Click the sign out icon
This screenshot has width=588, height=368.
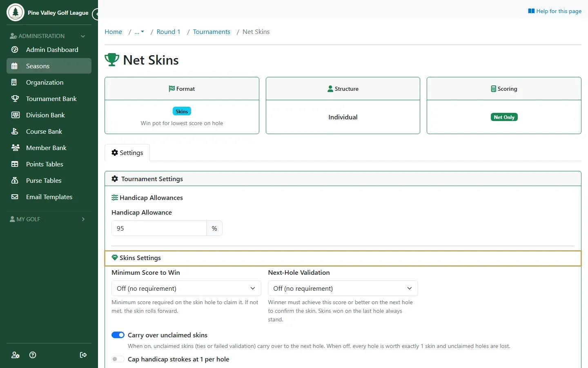(83, 355)
